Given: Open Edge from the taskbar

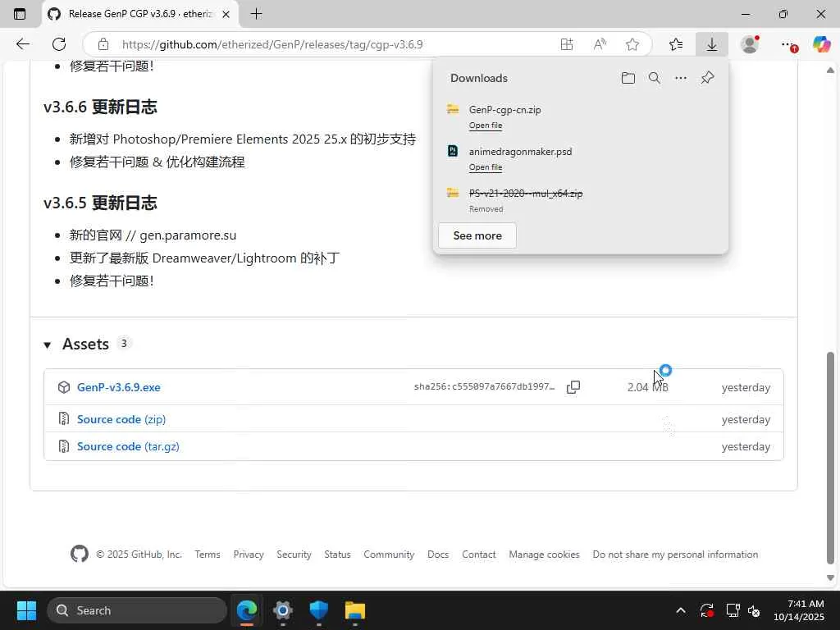Looking at the screenshot, I should [247, 610].
